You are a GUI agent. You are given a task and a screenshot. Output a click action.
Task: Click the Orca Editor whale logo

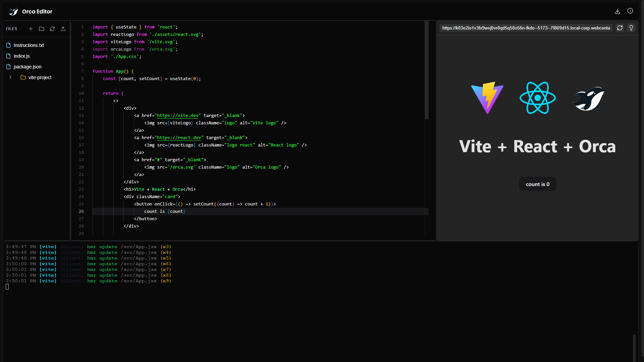click(13, 12)
